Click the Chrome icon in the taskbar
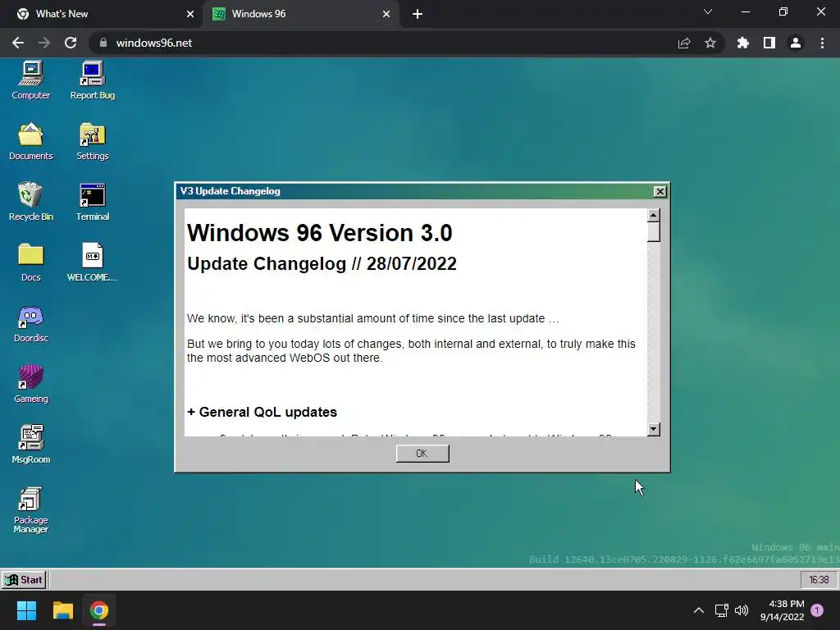Image resolution: width=840 pixels, height=630 pixels. 99,610
